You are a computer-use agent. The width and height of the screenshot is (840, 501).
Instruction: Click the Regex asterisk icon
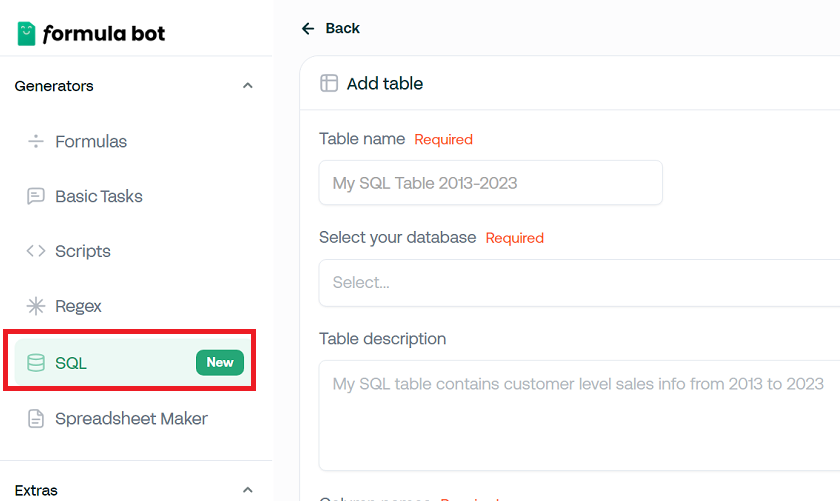[x=36, y=306]
